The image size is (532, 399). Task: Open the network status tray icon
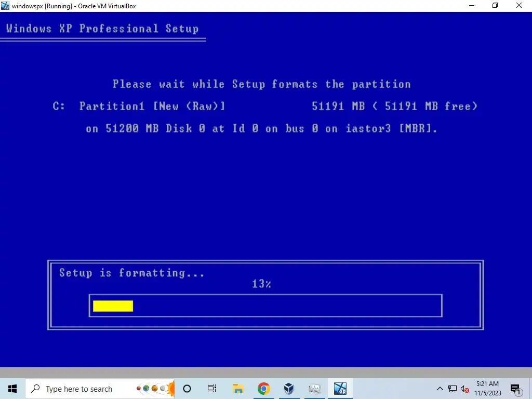[x=453, y=389]
